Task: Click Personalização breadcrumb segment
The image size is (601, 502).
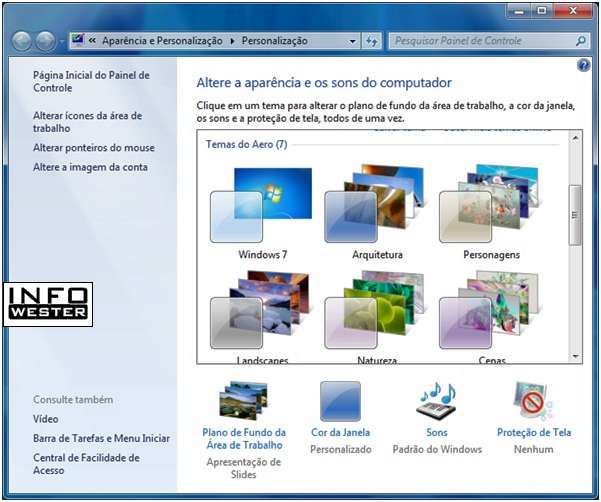Action: [x=274, y=41]
